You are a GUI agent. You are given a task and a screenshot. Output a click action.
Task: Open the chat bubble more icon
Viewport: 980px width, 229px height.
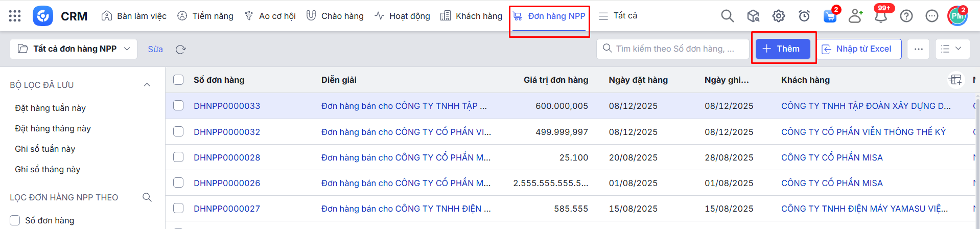click(932, 16)
